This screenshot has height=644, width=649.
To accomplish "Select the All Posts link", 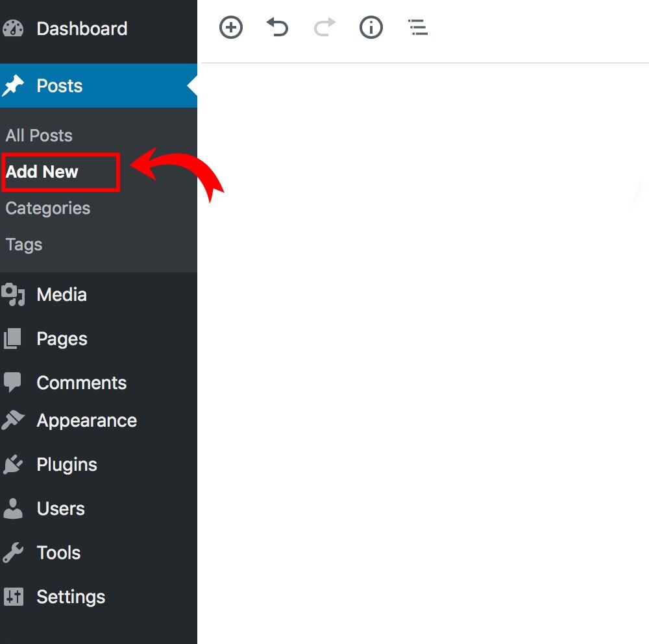I will pos(39,136).
